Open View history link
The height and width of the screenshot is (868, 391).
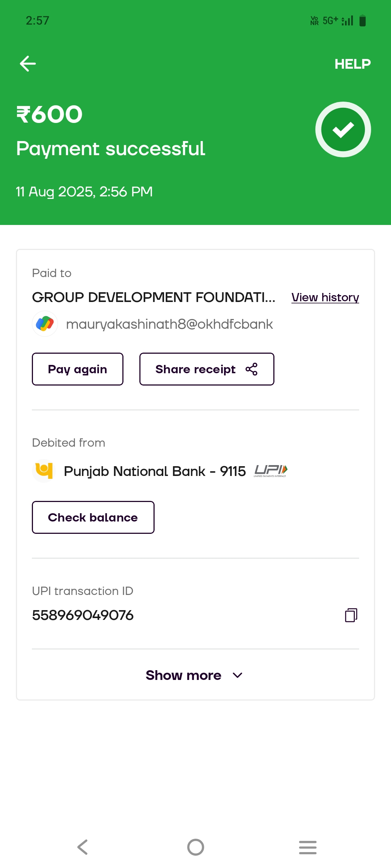click(325, 297)
